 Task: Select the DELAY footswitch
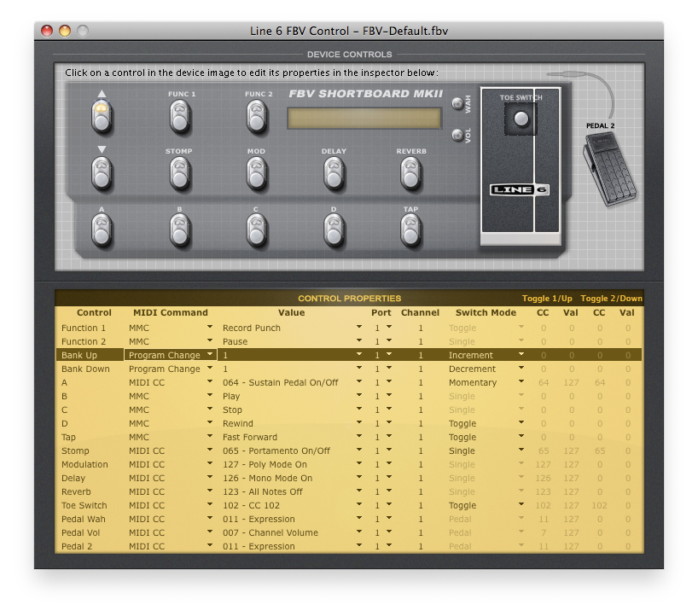334,174
